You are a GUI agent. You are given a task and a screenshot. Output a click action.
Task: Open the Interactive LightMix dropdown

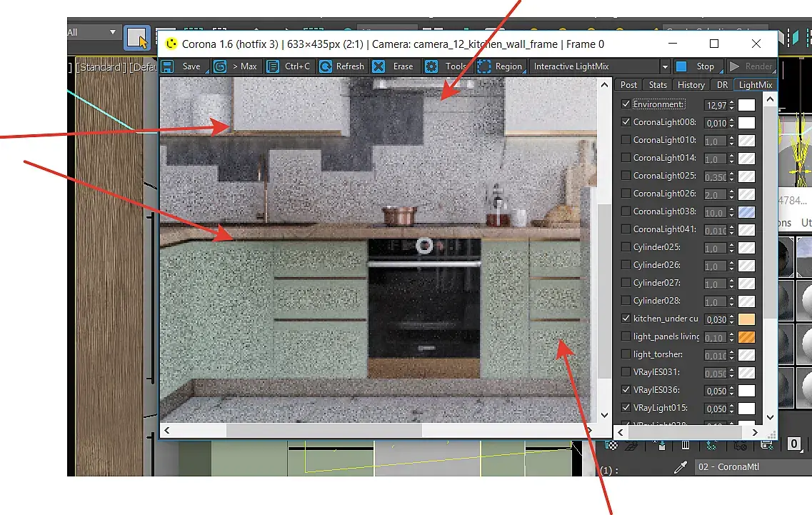664,67
